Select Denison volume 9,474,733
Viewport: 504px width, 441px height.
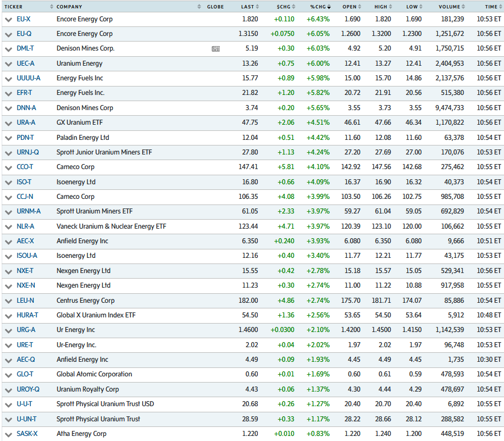click(449, 108)
